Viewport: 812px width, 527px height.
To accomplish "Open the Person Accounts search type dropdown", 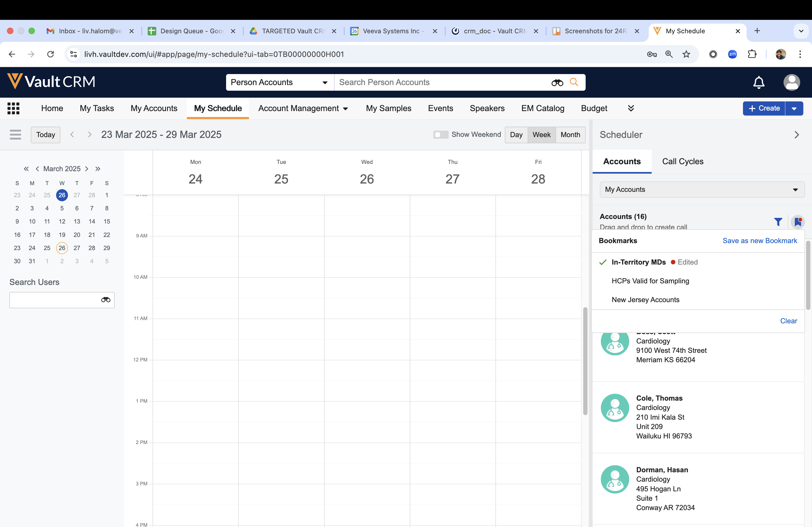I will click(280, 82).
